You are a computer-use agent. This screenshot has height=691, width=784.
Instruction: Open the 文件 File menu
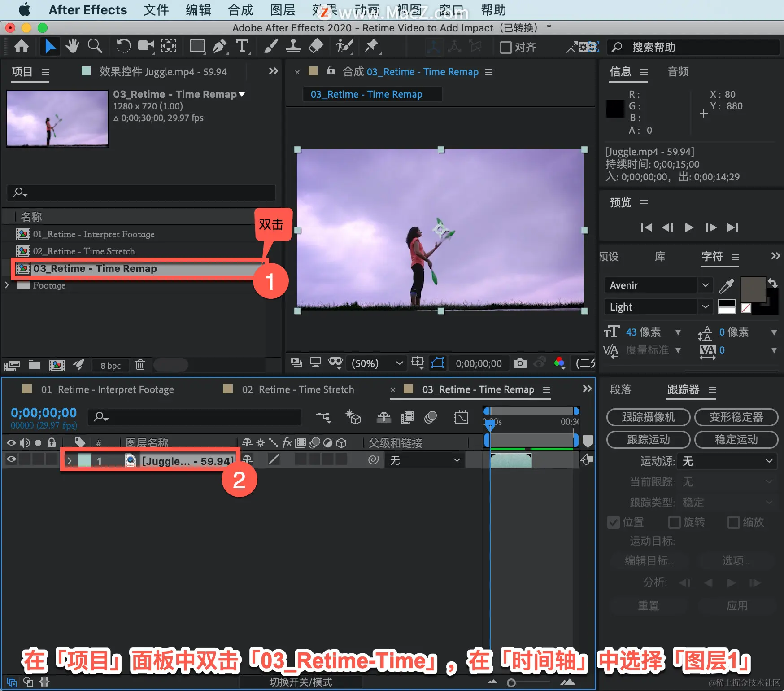156,10
